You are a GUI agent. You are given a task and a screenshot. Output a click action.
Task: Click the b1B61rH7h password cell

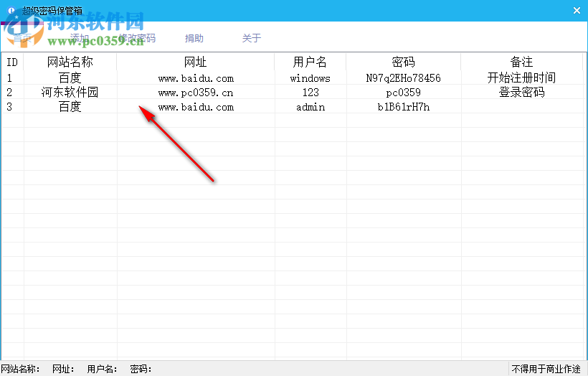(404, 108)
